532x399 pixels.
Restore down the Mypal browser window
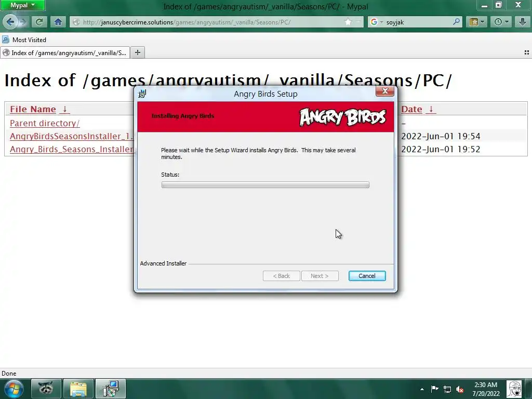click(498, 5)
